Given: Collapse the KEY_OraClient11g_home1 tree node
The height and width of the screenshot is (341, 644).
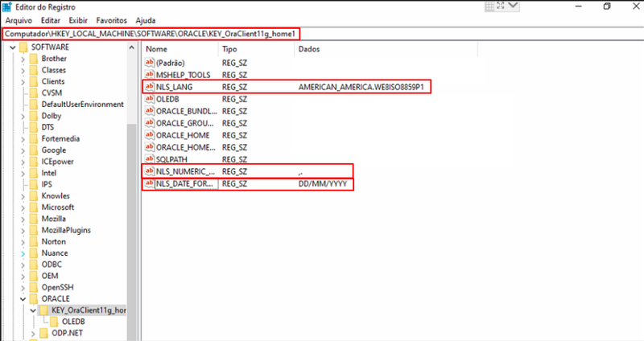Looking at the screenshot, I should (33, 310).
